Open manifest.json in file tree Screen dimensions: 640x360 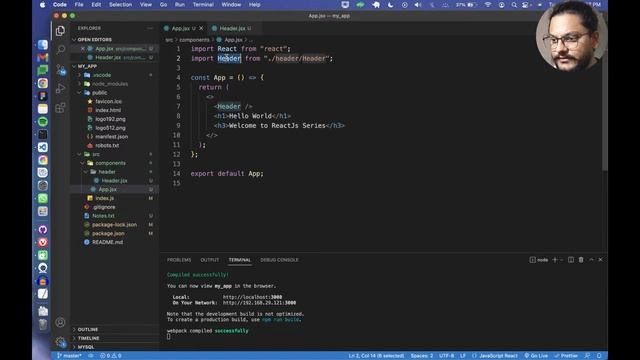[111, 137]
